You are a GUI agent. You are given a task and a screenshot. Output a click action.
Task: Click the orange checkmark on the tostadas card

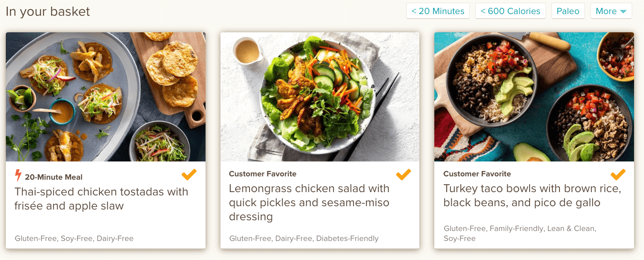coord(189,175)
